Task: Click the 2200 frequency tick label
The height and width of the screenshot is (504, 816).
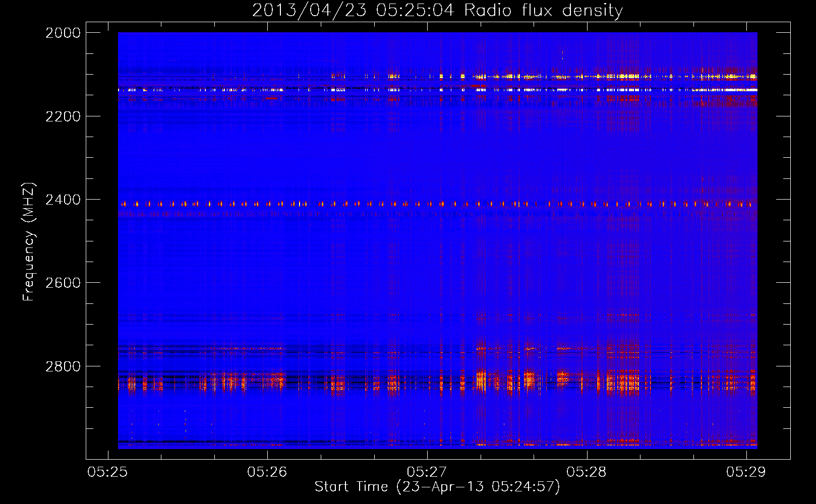Action: tap(63, 116)
